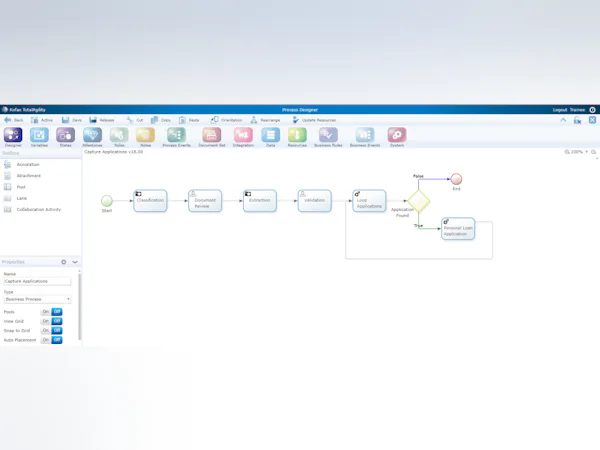Open the States module

[x=65, y=135]
